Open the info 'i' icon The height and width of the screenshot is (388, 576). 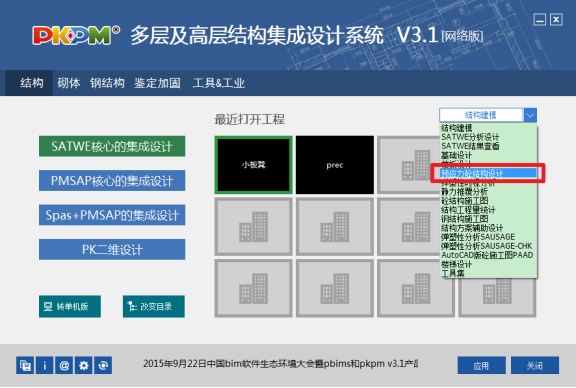[45, 365]
